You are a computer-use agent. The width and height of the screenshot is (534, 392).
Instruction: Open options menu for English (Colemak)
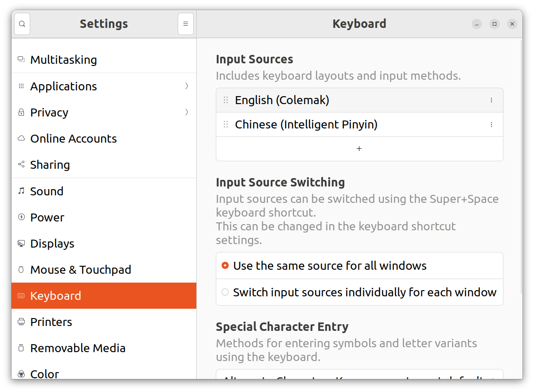[x=491, y=100]
